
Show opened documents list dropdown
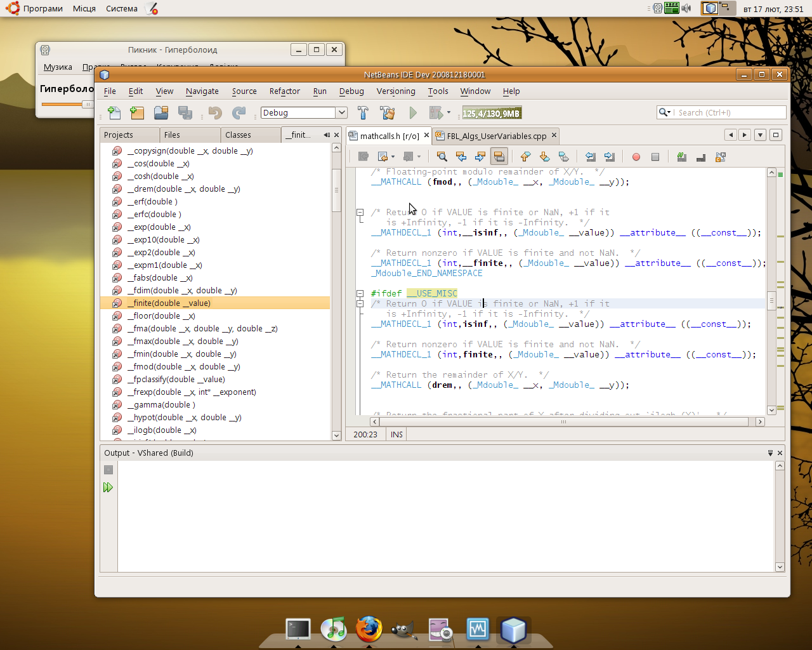coord(760,135)
